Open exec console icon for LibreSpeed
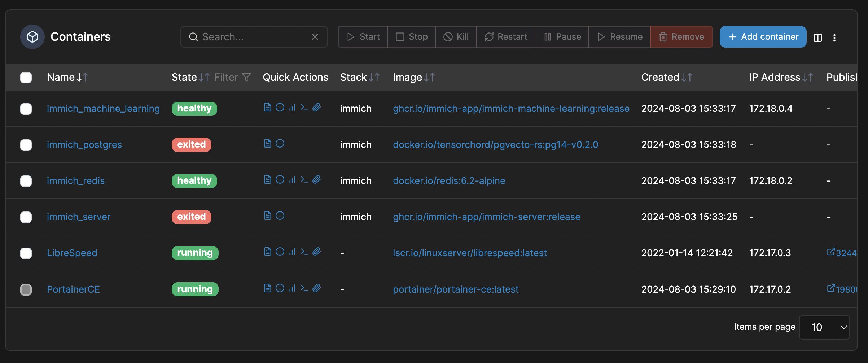 (304, 252)
